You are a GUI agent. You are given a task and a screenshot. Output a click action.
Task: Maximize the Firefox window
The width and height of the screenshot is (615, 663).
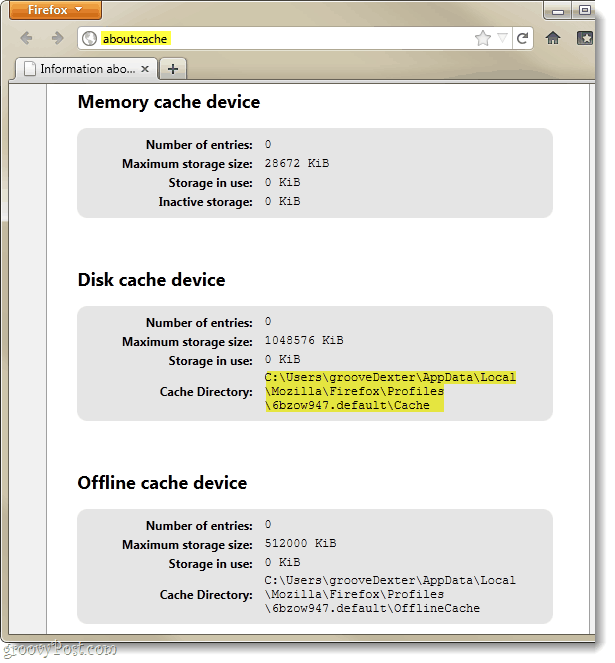click(x=584, y=10)
